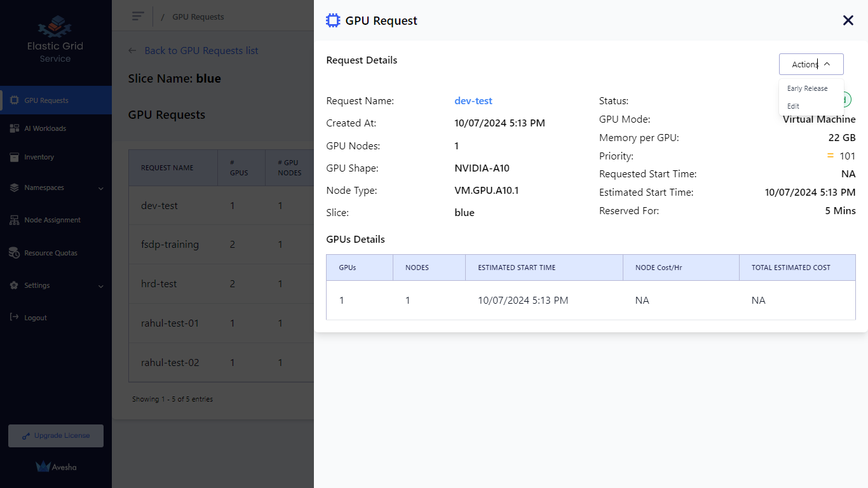
Task: Select Edit from the Actions menu
Action: tap(793, 106)
